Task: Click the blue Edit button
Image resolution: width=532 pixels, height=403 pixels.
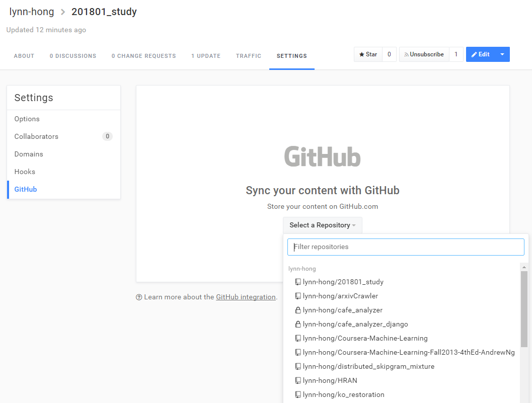Action: click(x=481, y=54)
